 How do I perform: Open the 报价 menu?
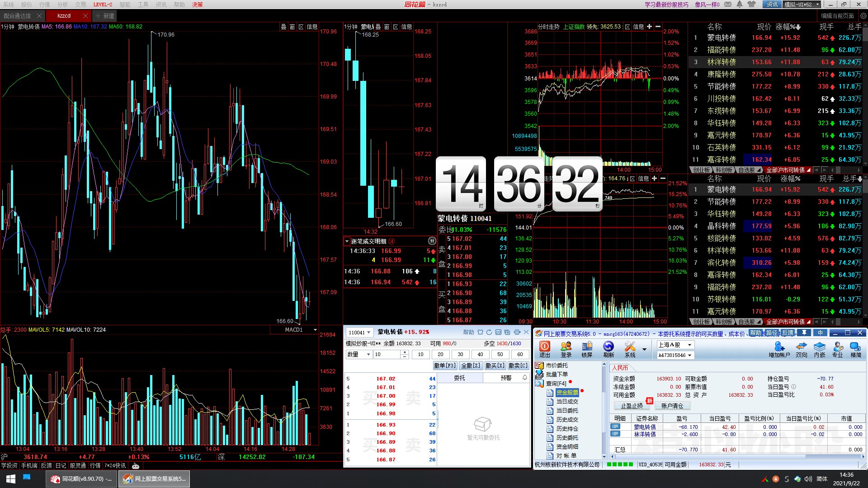coord(27,5)
